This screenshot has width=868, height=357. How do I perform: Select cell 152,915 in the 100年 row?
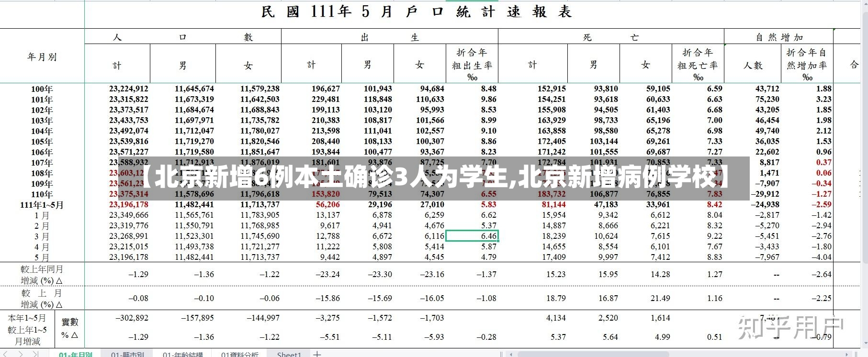point(552,89)
